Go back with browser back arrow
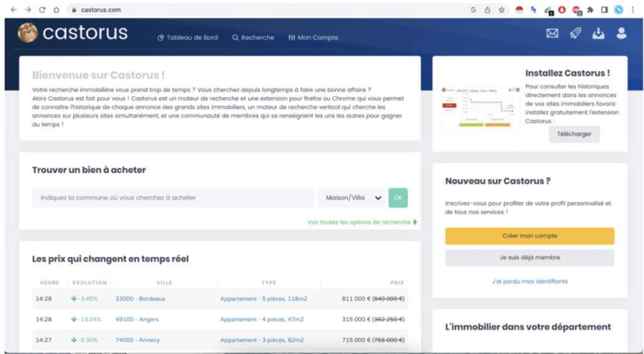644x354 pixels. pyautogui.click(x=14, y=10)
